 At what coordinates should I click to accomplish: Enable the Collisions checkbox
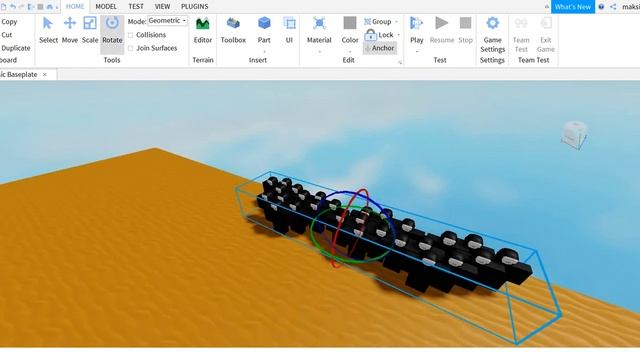click(131, 35)
